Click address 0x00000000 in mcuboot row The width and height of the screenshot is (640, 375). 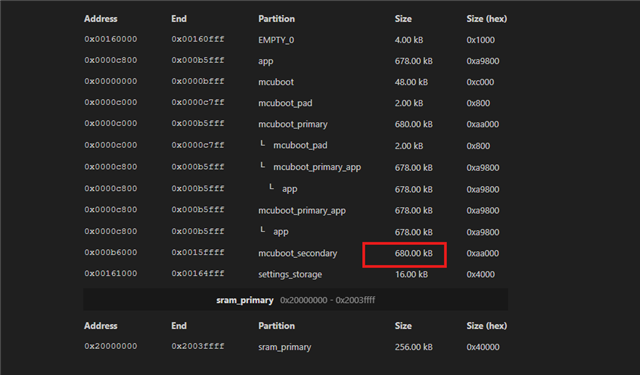(111, 81)
